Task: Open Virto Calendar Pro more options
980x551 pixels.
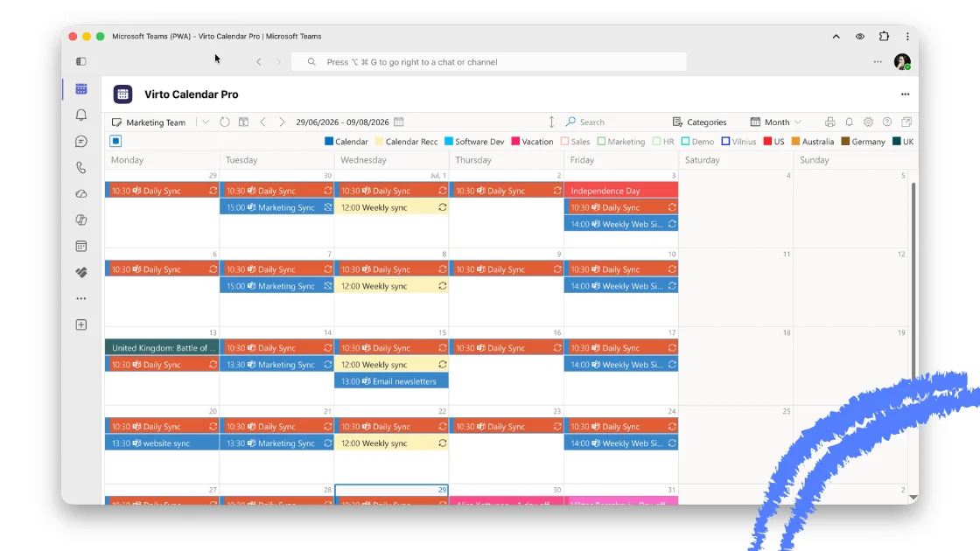Action: pyautogui.click(x=905, y=94)
